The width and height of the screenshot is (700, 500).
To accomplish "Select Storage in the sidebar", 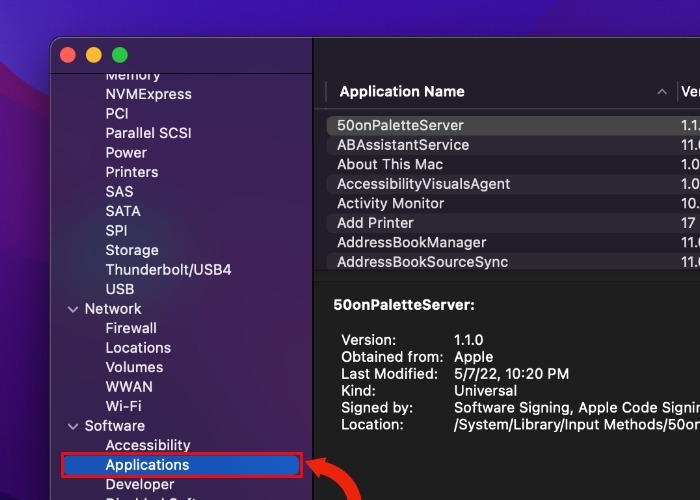I will point(132,250).
